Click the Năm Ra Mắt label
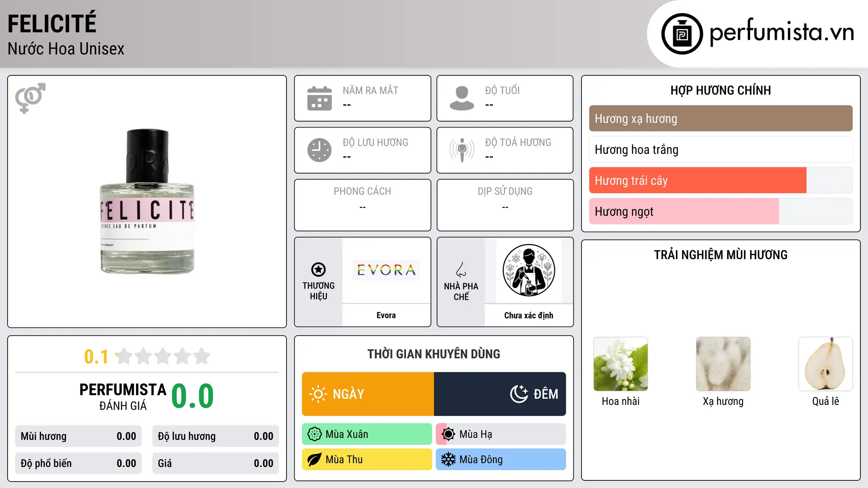868x488 pixels. pos(370,90)
